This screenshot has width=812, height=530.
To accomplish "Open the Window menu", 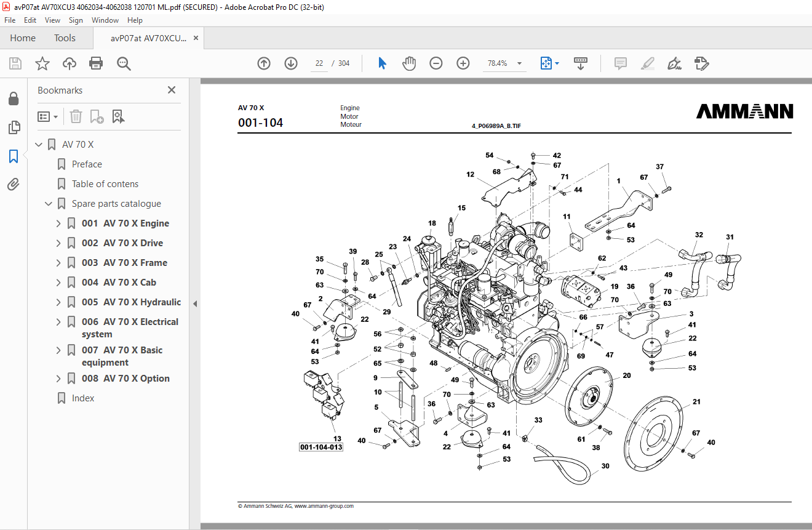I will click(x=105, y=20).
